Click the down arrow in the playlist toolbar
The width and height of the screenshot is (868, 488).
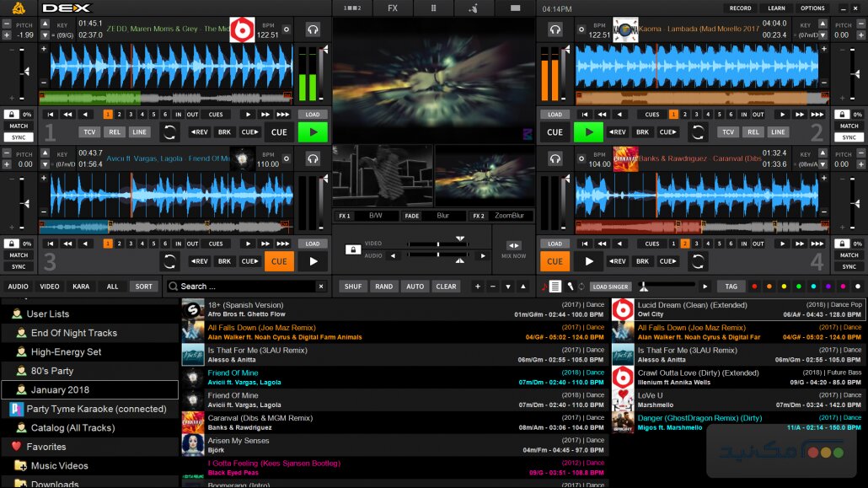[508, 287]
